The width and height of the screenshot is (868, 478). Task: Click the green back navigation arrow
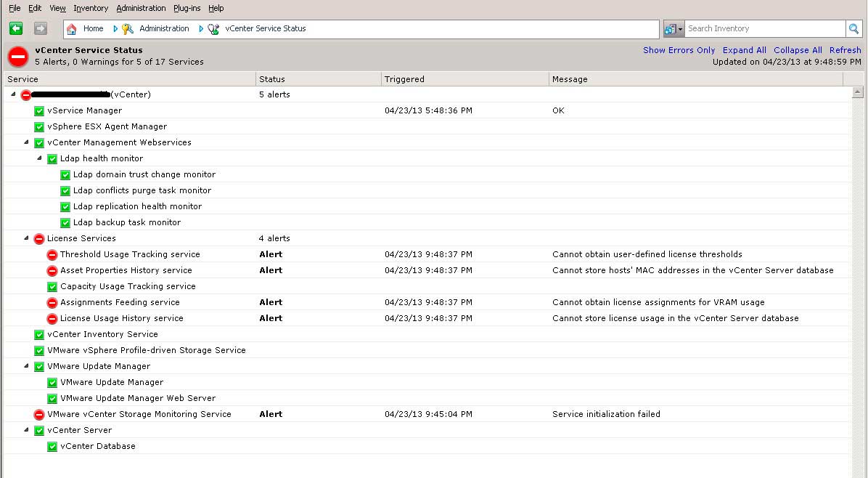(16, 28)
